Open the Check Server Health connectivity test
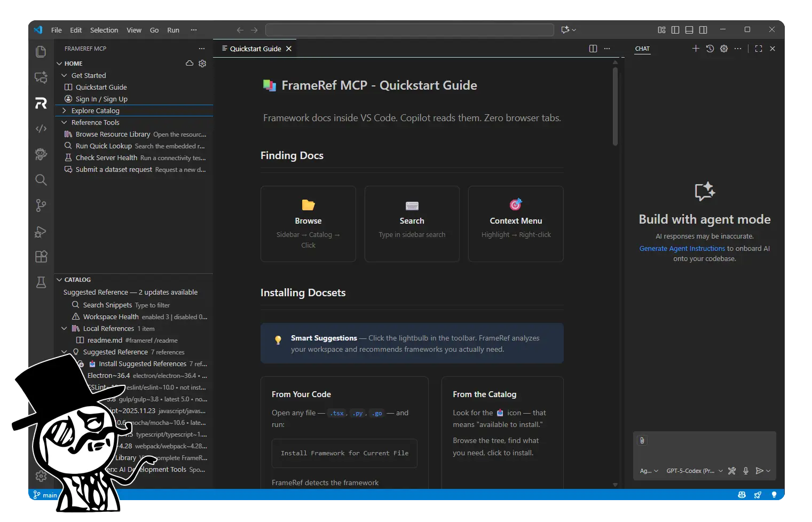Viewport: 812px width, 522px height. [106, 157]
